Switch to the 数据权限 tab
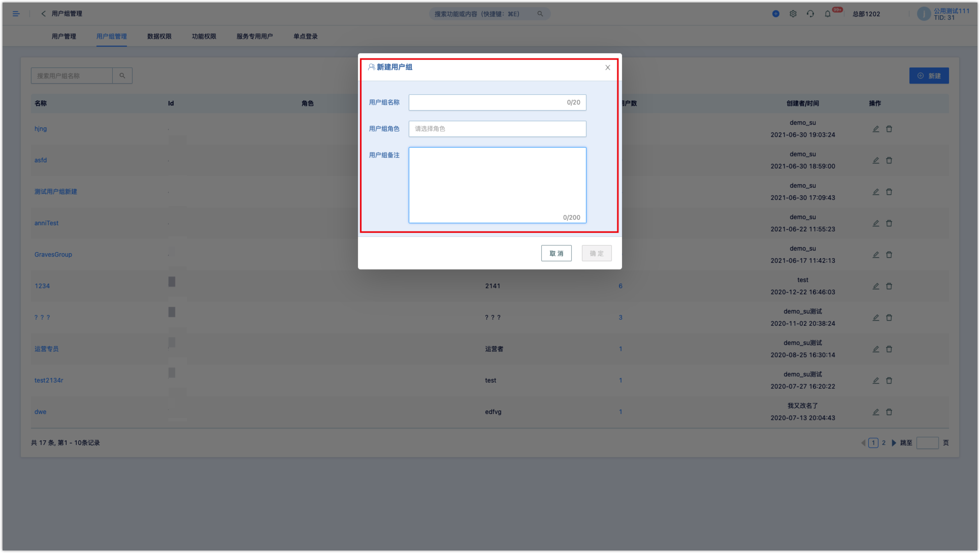 pyautogui.click(x=159, y=37)
